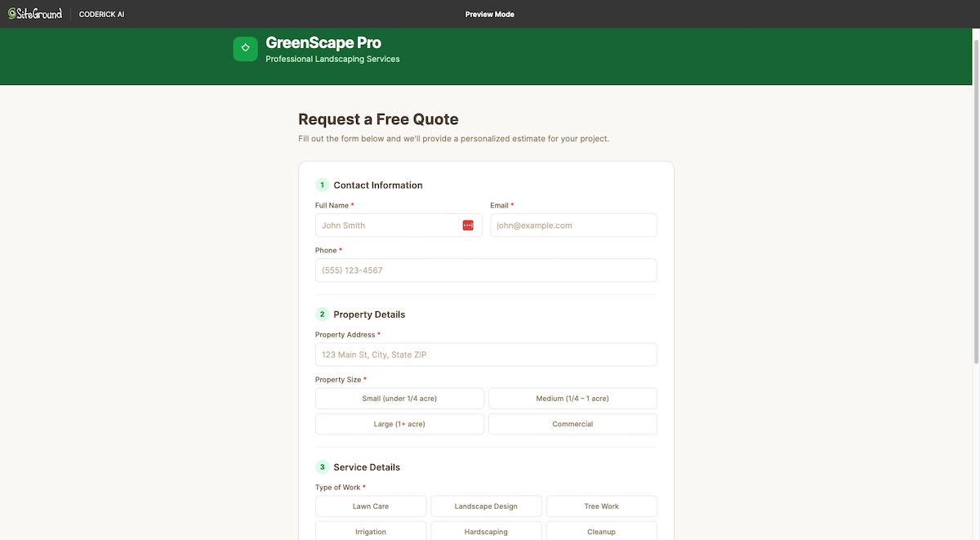The height and width of the screenshot is (540, 980).
Task: Toggle Lawn Care work type
Action: point(371,507)
